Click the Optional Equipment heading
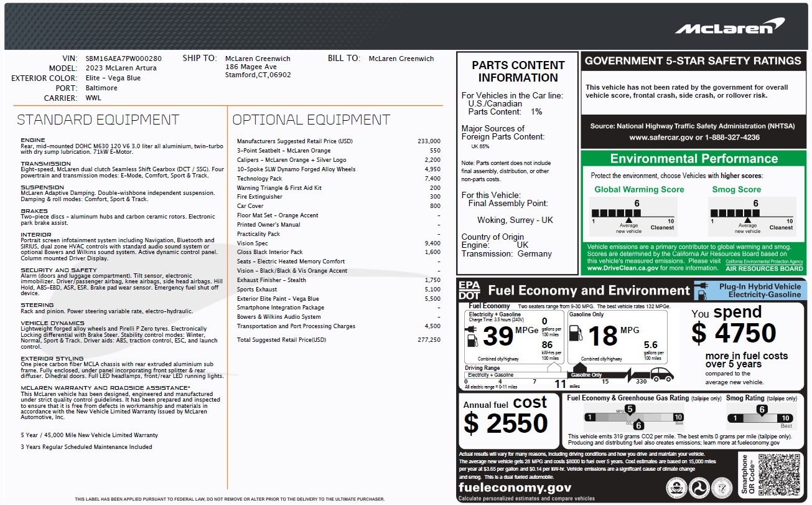The width and height of the screenshot is (812, 505). [x=311, y=120]
